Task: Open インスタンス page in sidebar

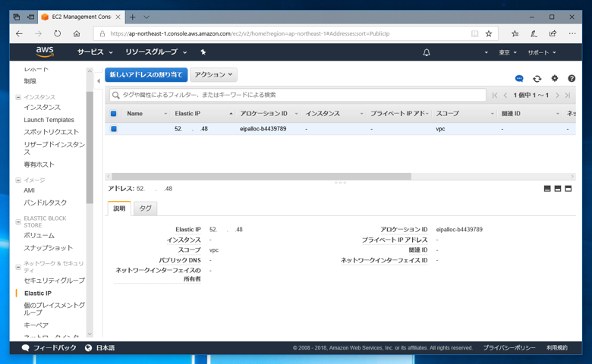Action: pos(42,108)
